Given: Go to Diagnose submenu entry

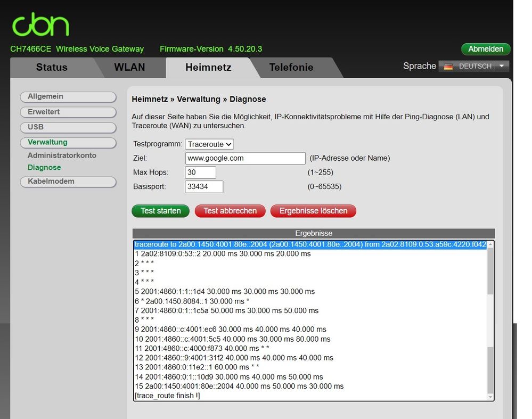Looking at the screenshot, I should pyautogui.click(x=44, y=167).
